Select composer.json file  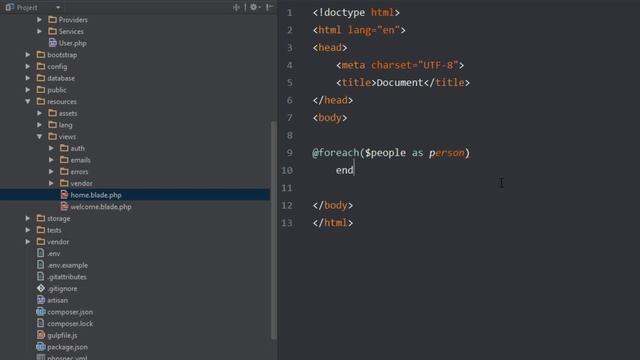[x=70, y=312]
